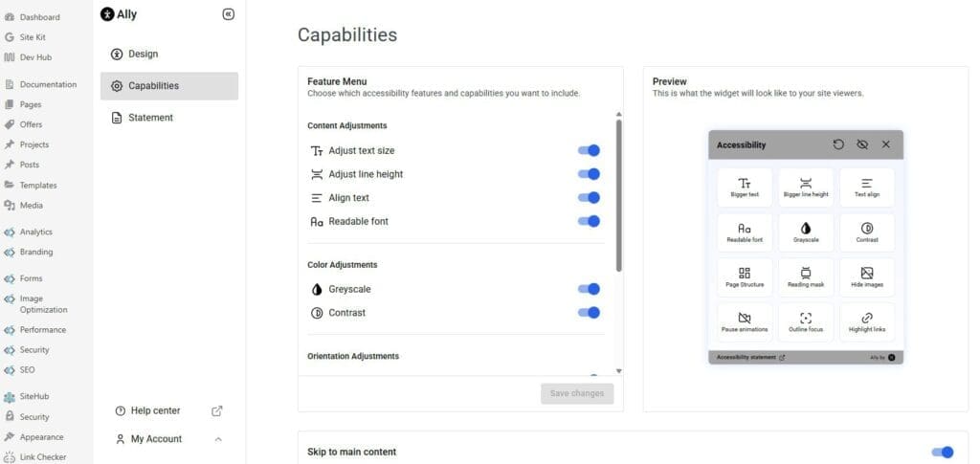This screenshot has height=464, width=980.
Task: Click the Feature Menu scrollbar down arrow
Action: (x=619, y=371)
